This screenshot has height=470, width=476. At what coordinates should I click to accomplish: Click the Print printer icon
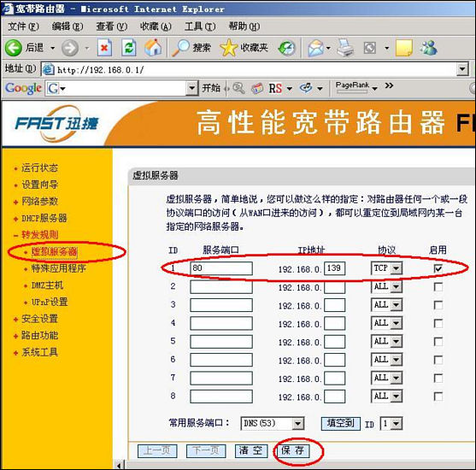coord(345,48)
